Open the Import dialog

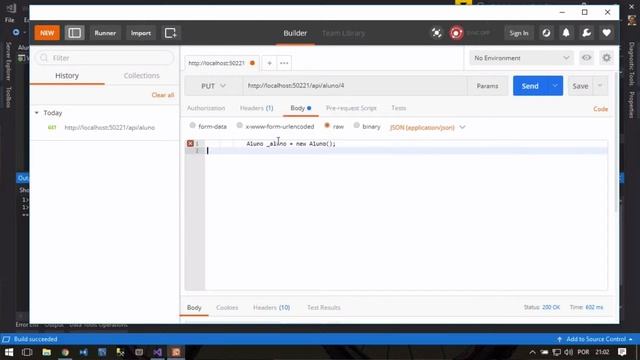click(141, 33)
